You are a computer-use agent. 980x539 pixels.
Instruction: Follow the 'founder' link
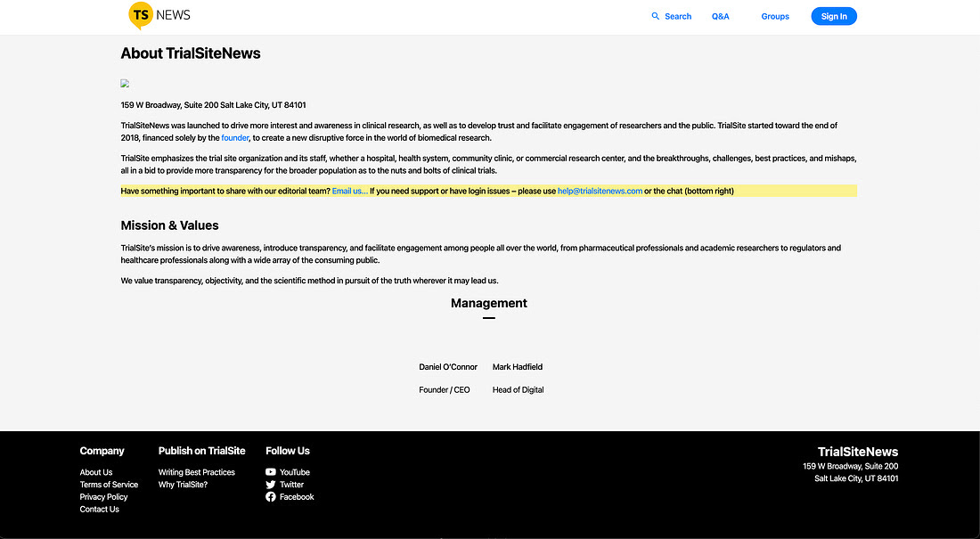click(x=235, y=137)
